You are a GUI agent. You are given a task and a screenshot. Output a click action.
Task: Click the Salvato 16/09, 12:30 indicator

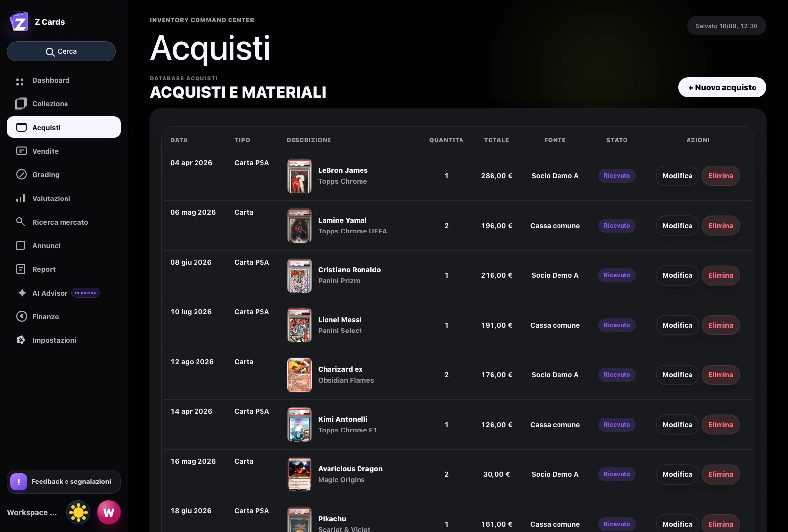726,26
